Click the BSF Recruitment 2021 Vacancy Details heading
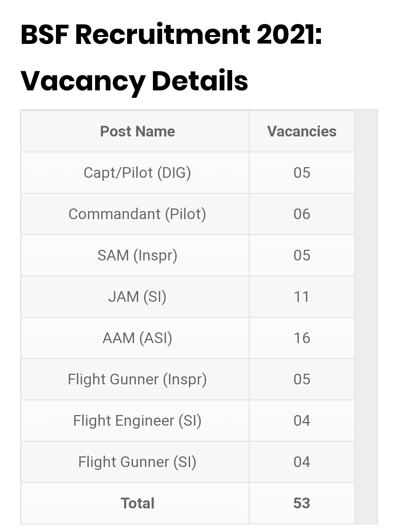This screenshot has width=398, height=532. [171, 58]
